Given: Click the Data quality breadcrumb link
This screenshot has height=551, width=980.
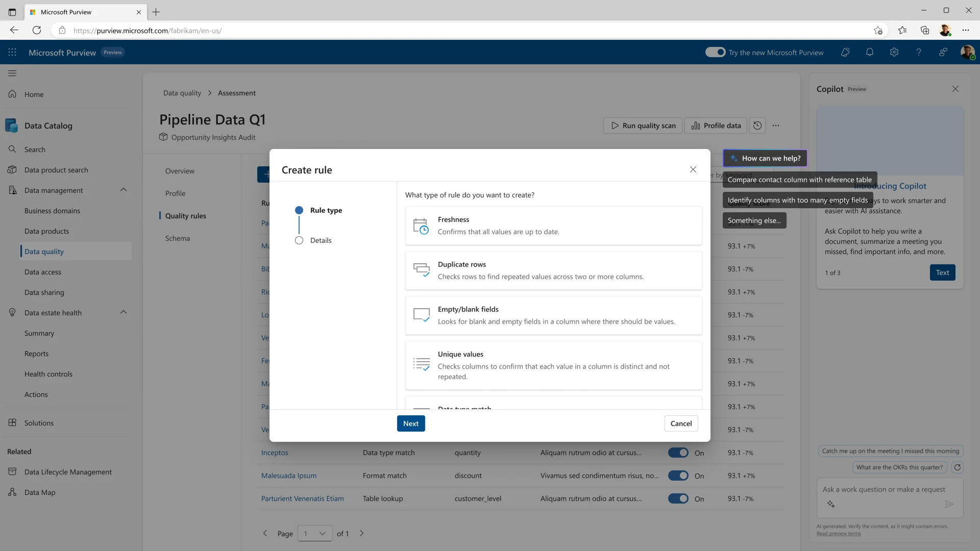Looking at the screenshot, I should 182,93.
